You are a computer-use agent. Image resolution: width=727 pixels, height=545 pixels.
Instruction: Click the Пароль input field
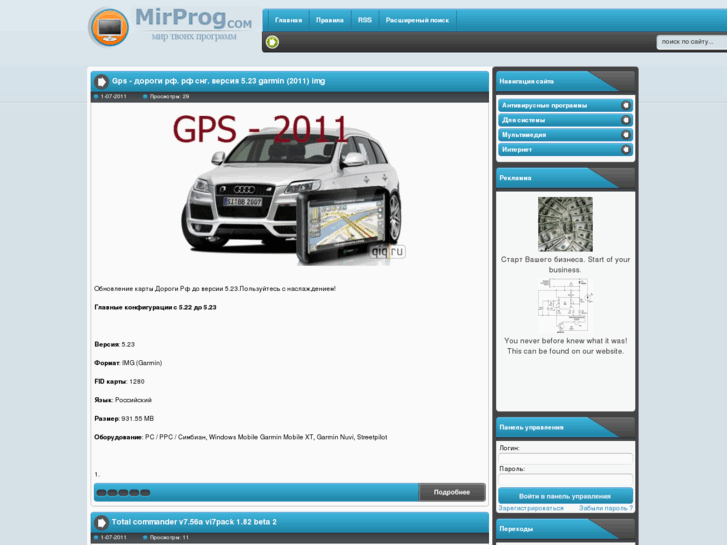point(565,480)
